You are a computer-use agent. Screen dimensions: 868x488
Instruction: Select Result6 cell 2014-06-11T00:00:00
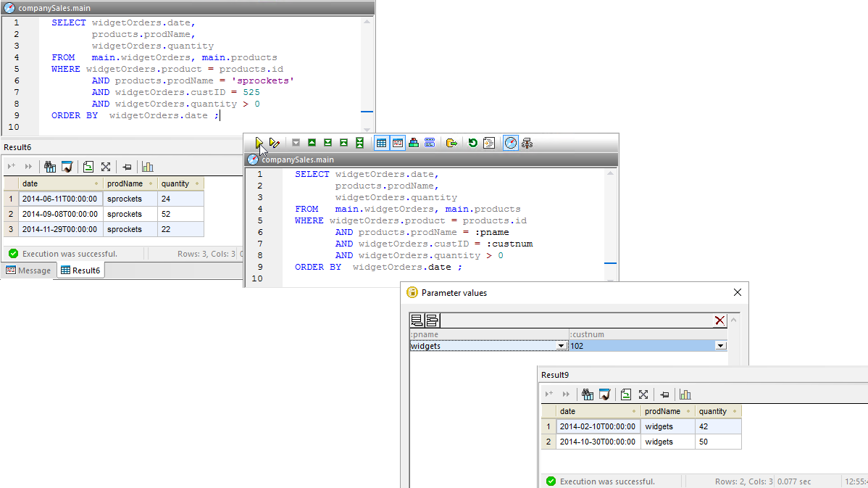click(60, 199)
